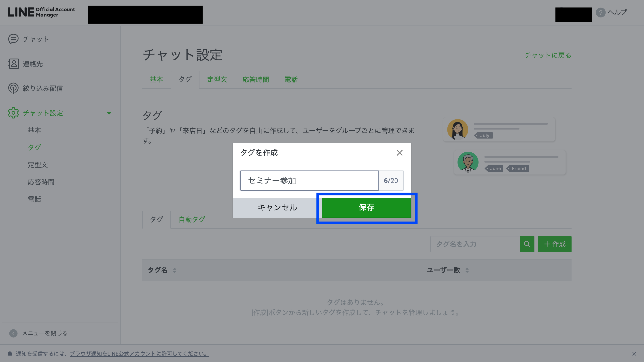Sort by ユーザー数 column arrows

(467, 270)
